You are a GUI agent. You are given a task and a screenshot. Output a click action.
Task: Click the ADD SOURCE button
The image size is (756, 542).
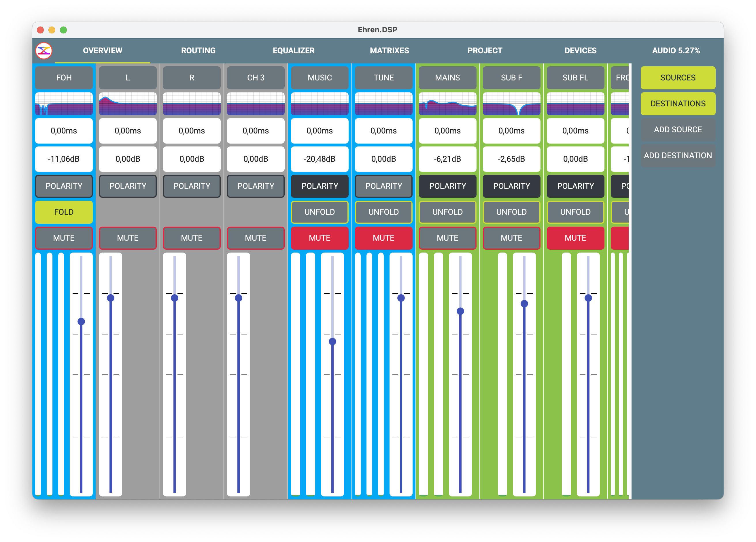[678, 129]
